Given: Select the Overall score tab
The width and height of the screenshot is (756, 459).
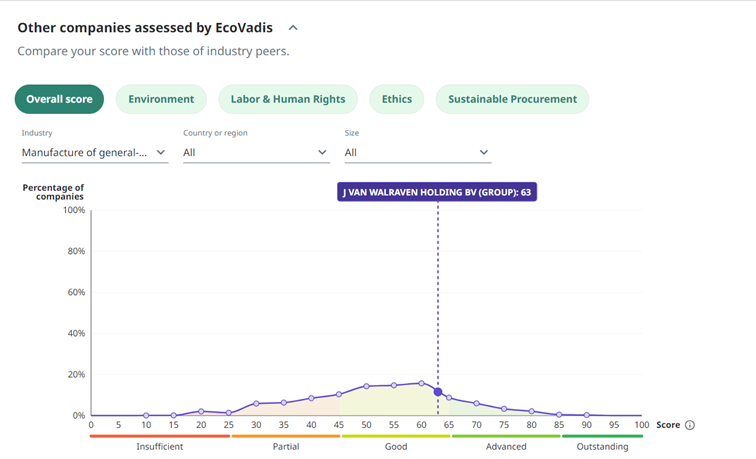Looking at the screenshot, I should (59, 99).
